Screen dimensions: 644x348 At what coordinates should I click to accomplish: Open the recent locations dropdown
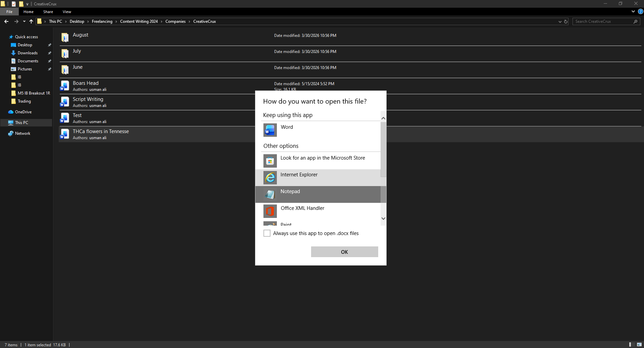pyautogui.click(x=24, y=21)
